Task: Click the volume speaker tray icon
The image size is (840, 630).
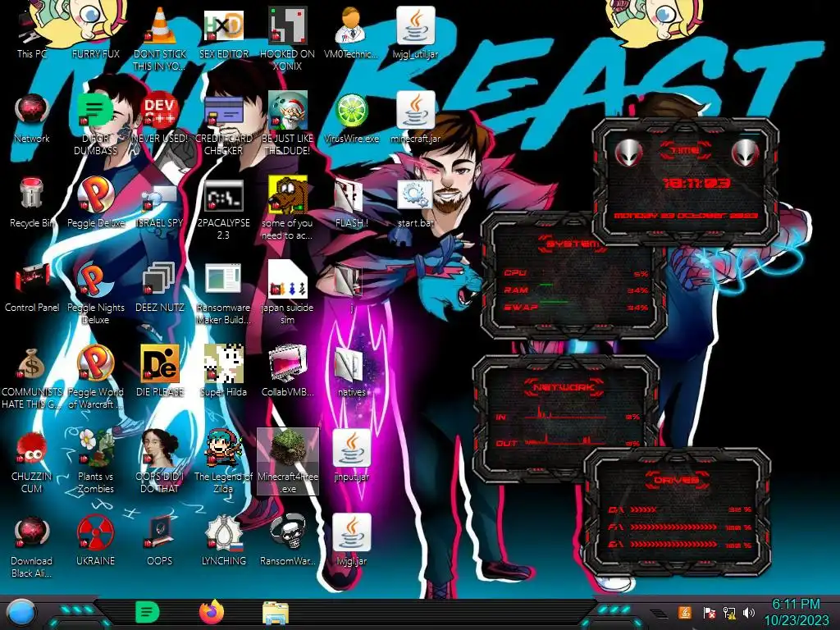Action: coord(749,612)
